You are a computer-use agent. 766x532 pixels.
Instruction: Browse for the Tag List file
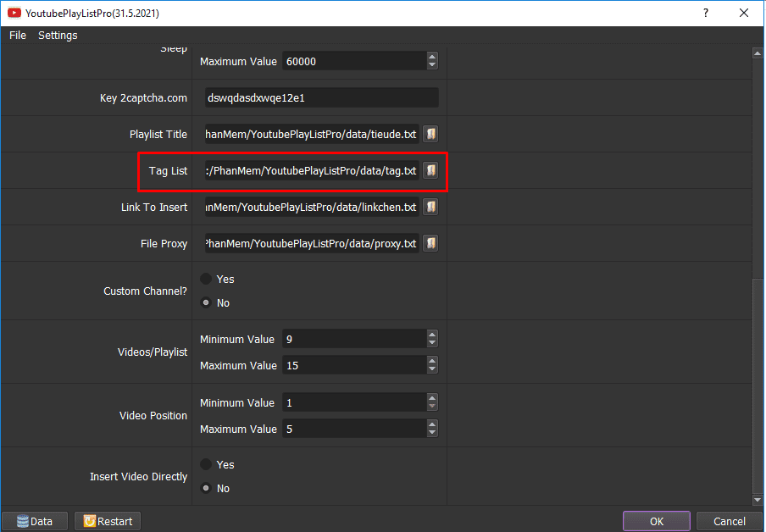coord(430,170)
